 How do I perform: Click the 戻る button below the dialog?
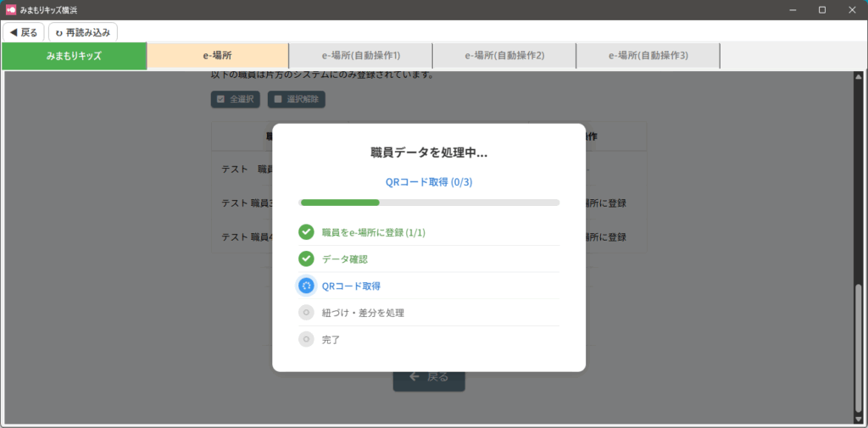[429, 377]
